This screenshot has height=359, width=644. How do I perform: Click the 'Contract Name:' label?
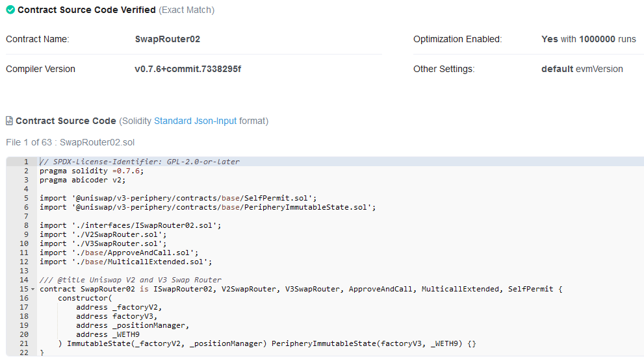point(38,39)
